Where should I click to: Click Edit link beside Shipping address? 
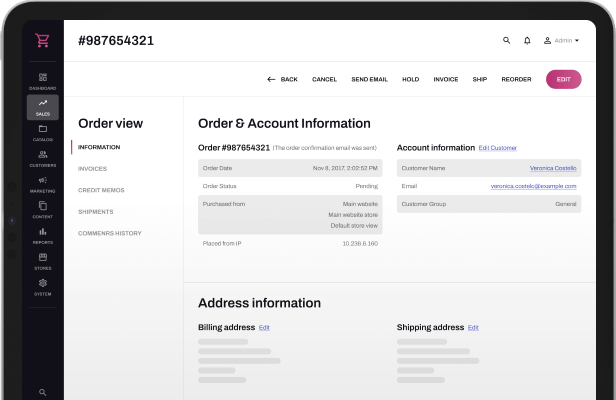tap(473, 328)
